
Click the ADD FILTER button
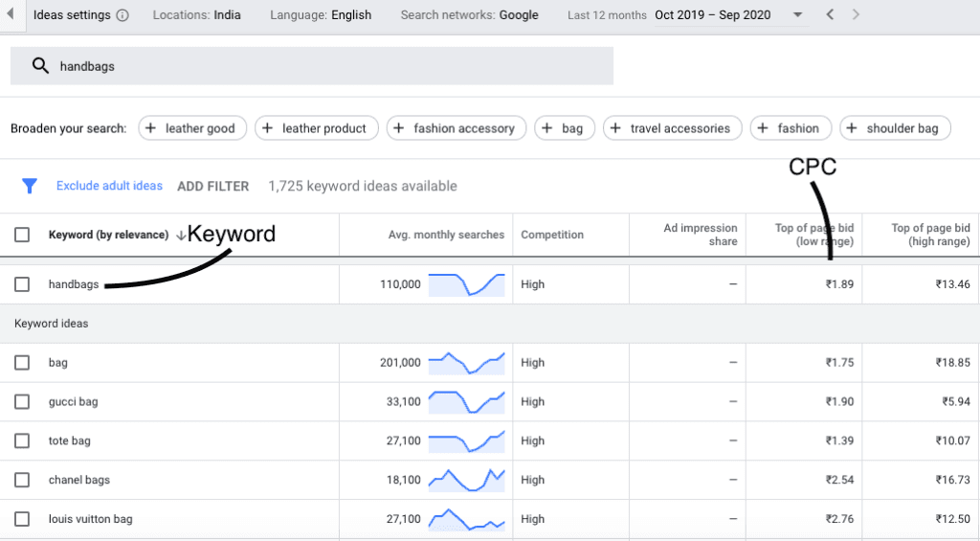pos(212,186)
